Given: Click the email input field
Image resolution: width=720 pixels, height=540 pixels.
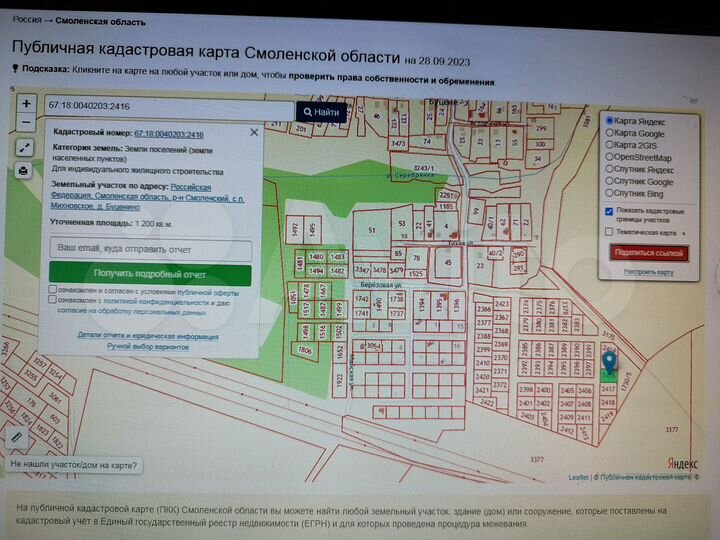Looking at the screenshot, I should point(151,249).
